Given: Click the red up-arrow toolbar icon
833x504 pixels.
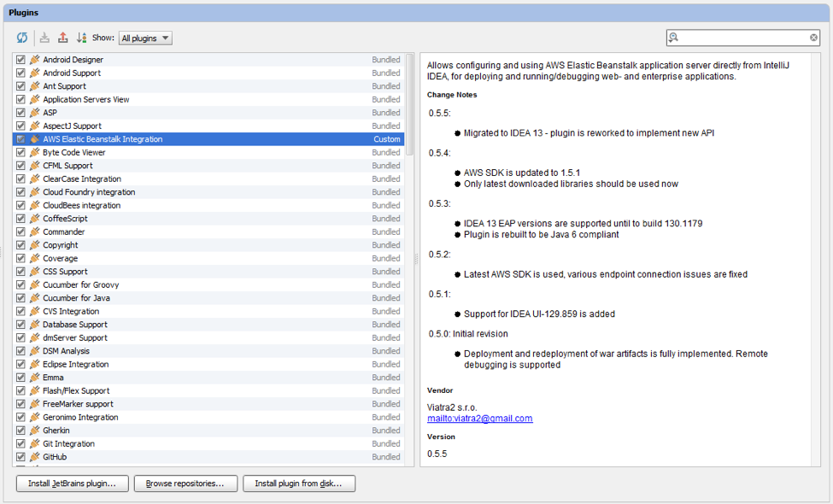Looking at the screenshot, I should point(62,38).
